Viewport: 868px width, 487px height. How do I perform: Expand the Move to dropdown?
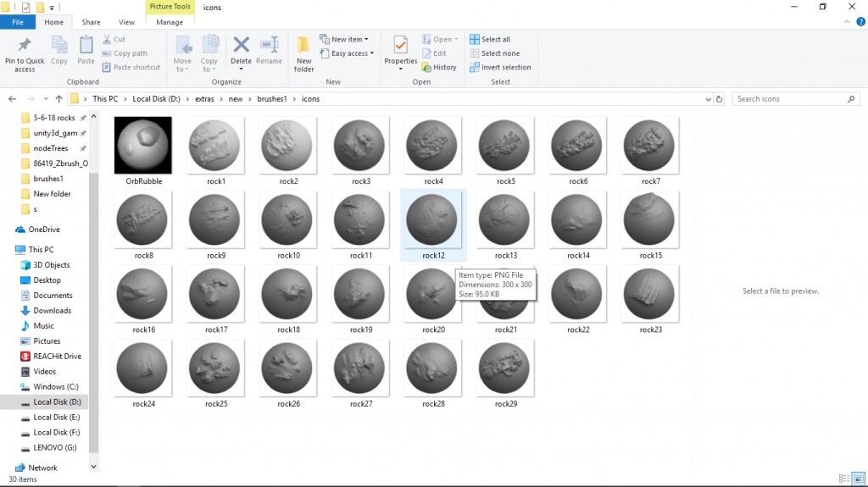tap(182, 53)
